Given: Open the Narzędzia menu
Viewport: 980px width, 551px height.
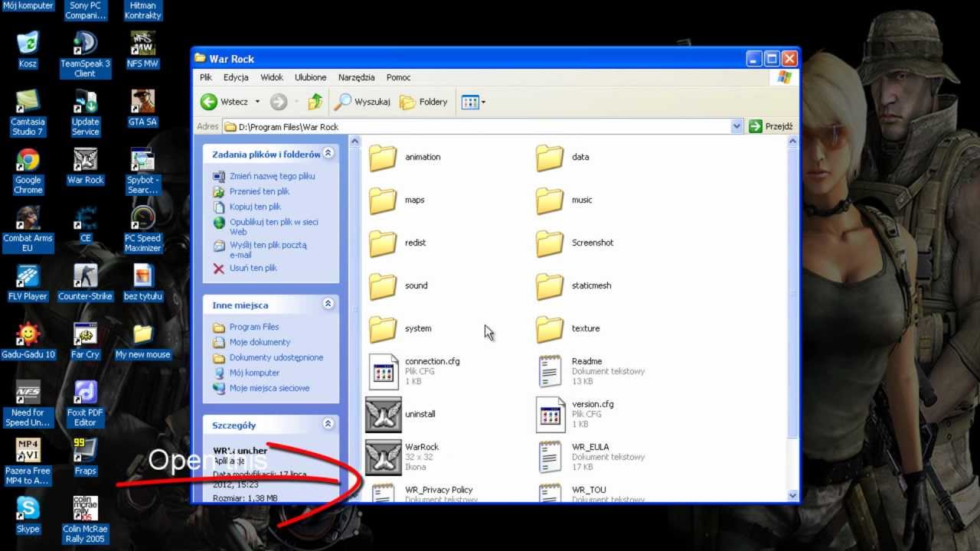Looking at the screenshot, I should pos(357,77).
